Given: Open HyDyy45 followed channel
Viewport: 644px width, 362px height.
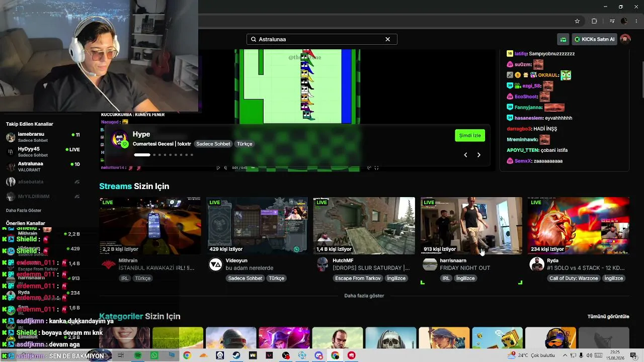Looking at the screenshot, I should click(43, 151).
